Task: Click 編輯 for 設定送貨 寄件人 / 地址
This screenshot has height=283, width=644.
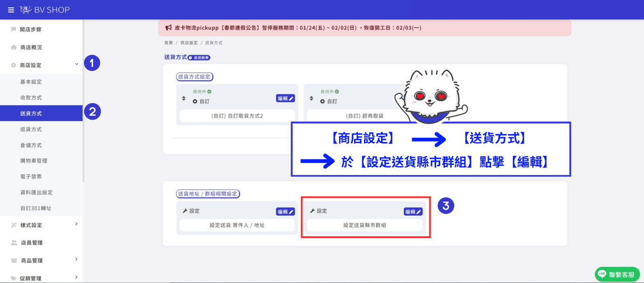Action: (285, 212)
